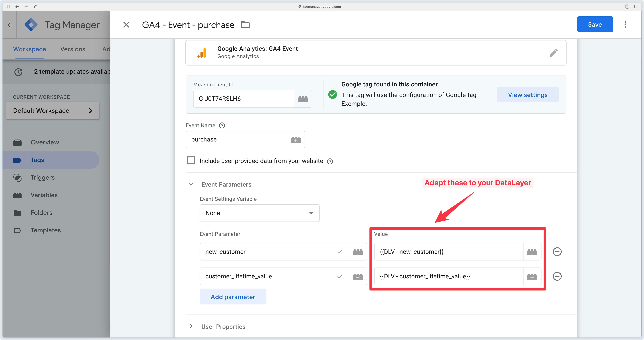Open Variables in the sidebar
The height and width of the screenshot is (340, 644).
(x=51, y=195)
